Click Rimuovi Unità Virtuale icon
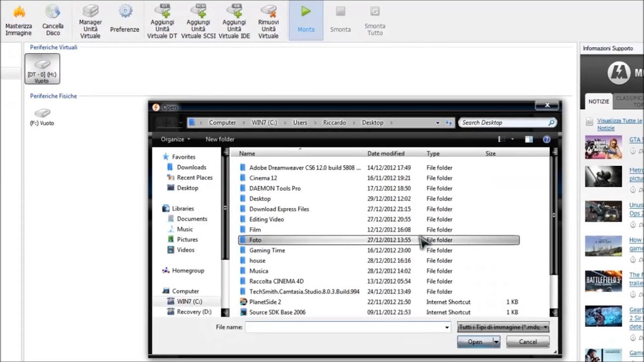The width and height of the screenshot is (644, 362). (268, 21)
